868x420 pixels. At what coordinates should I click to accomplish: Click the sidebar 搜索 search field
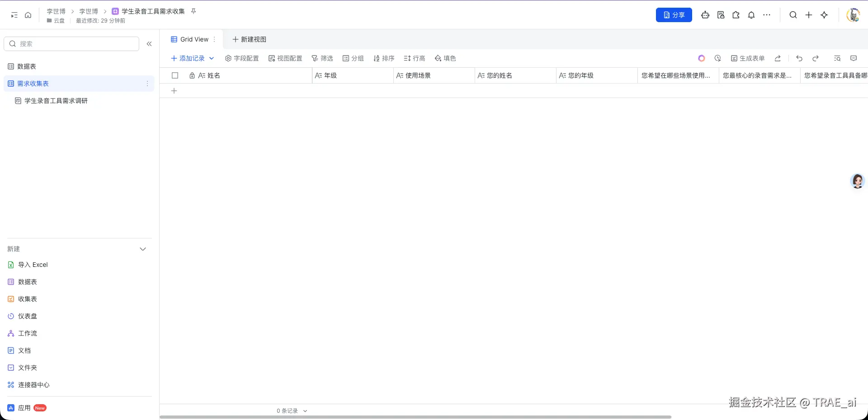point(71,44)
